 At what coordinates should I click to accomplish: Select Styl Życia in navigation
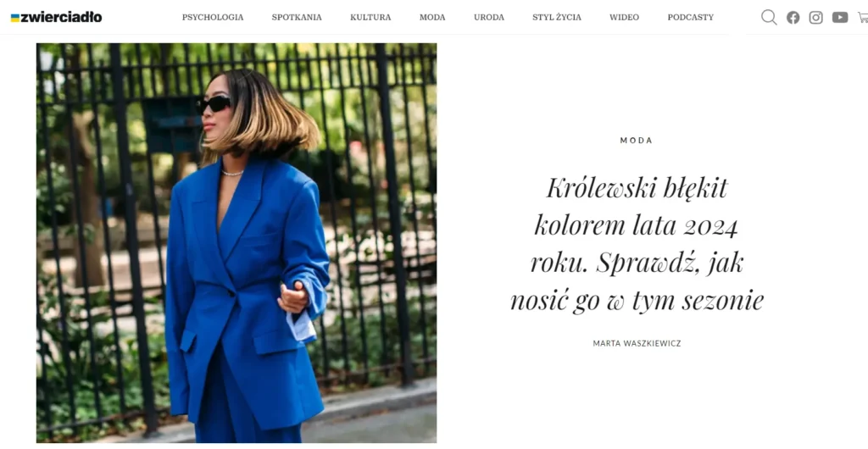[557, 17]
